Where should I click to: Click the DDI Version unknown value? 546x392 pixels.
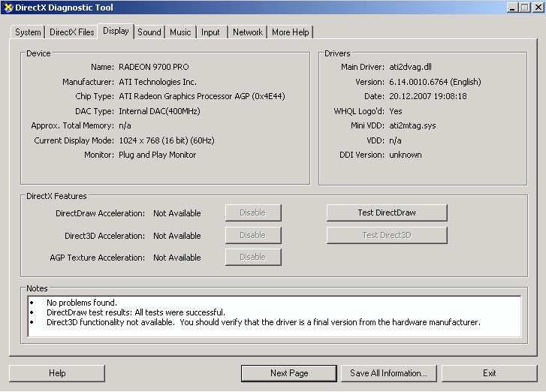(406, 155)
